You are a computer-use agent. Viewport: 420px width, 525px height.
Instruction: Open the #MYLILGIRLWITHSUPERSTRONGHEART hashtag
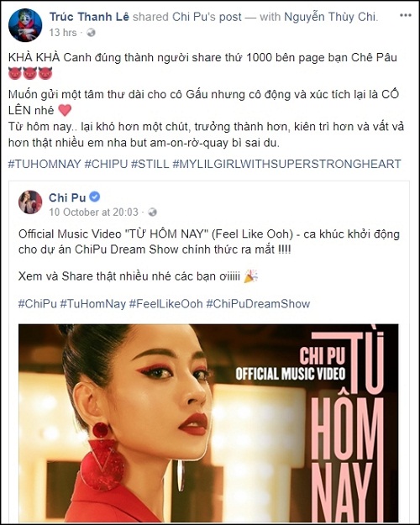[x=286, y=164]
